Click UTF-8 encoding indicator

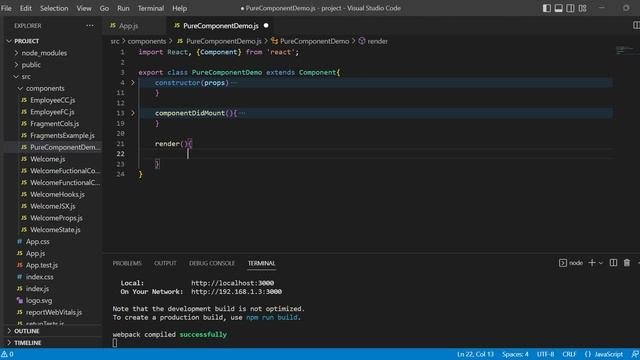pyautogui.click(x=545, y=354)
